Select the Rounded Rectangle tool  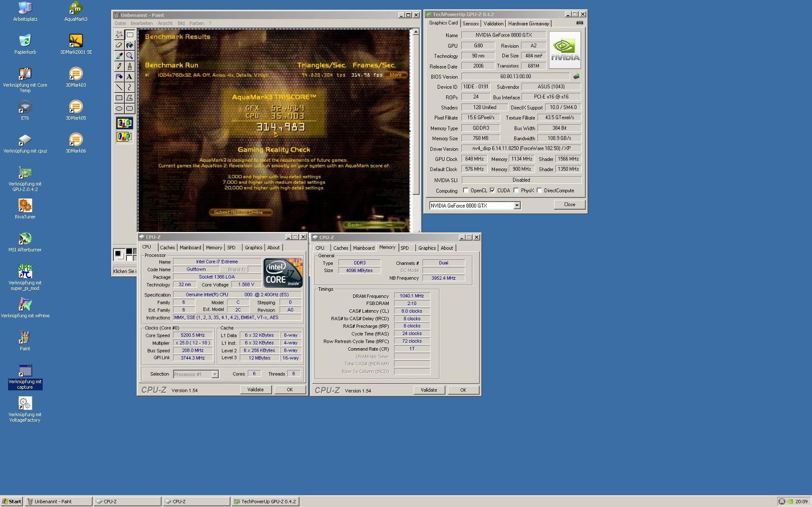[x=130, y=108]
